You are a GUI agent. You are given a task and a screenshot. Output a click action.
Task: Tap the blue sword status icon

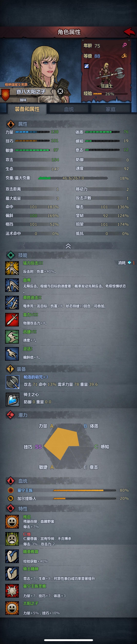coord(86,66)
